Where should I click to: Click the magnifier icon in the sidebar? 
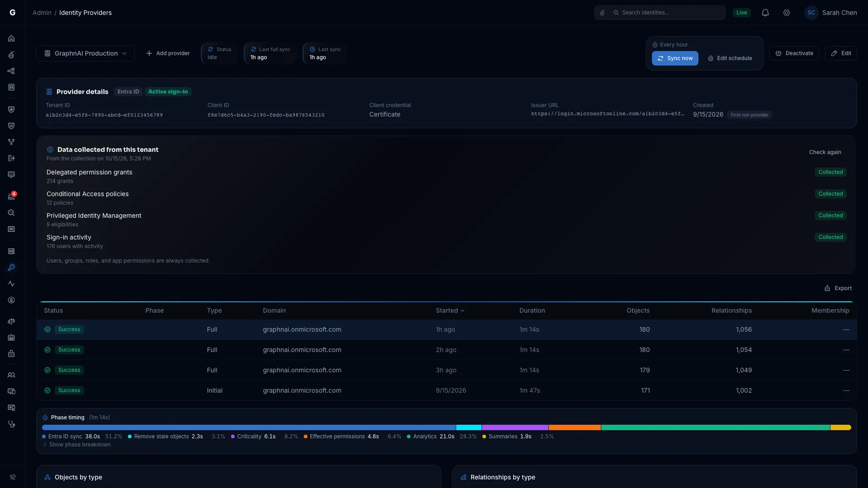11,213
